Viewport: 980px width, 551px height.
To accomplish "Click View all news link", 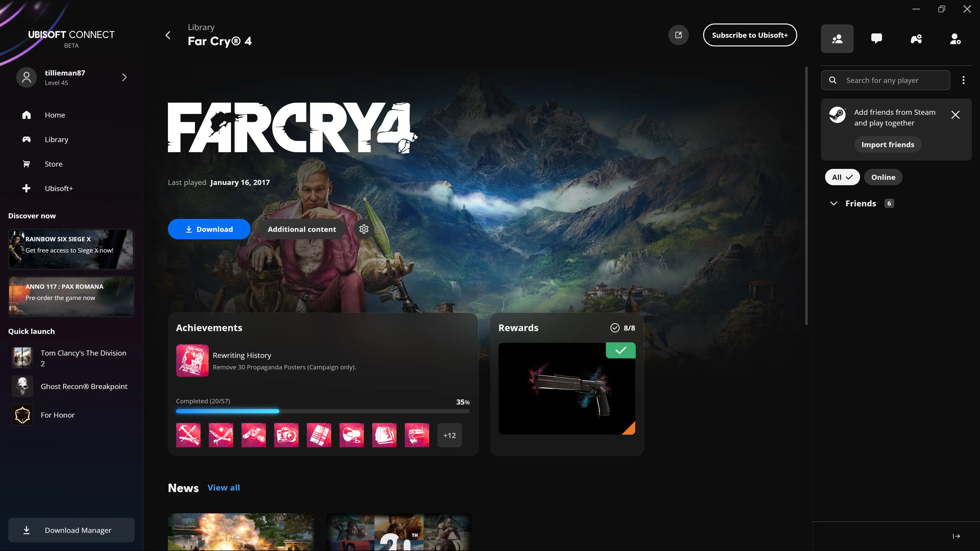I will (224, 487).
